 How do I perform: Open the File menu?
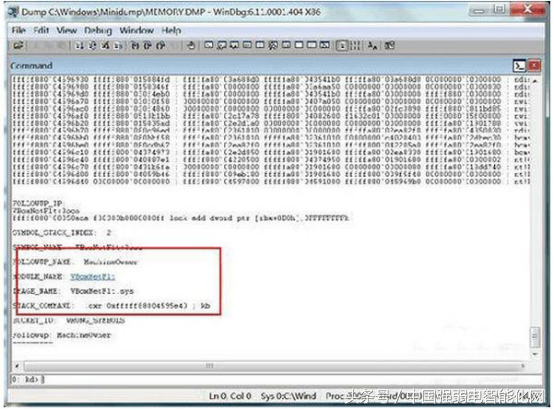tap(18, 30)
